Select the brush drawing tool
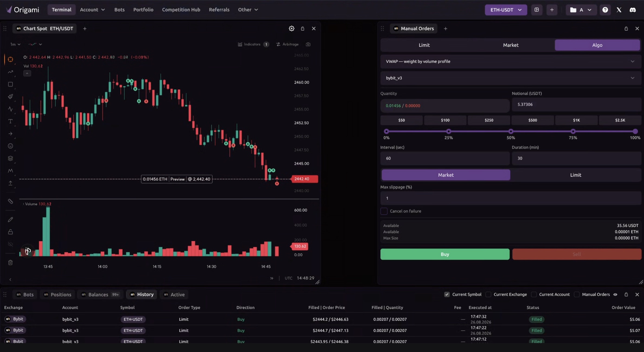644x352 pixels. 10,96
